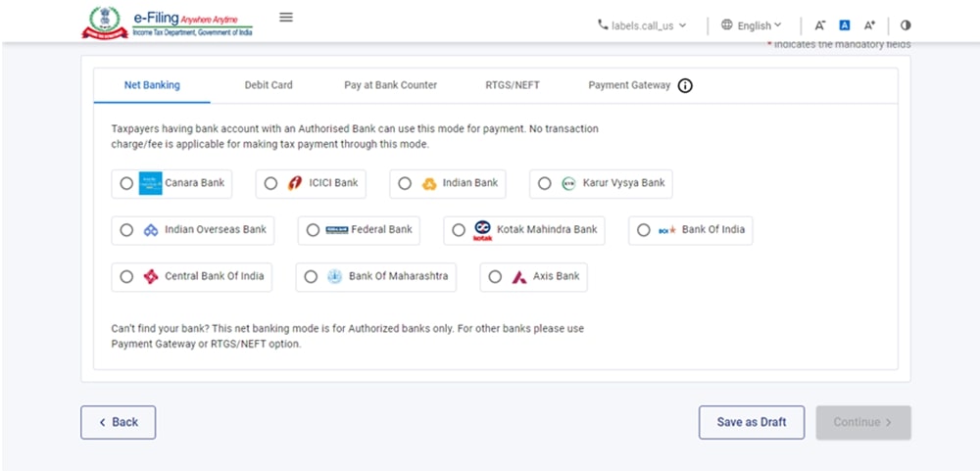Choose the Kotak Mahindra Bank radio option
Viewport: 980px width, 471px height.
coord(459,230)
